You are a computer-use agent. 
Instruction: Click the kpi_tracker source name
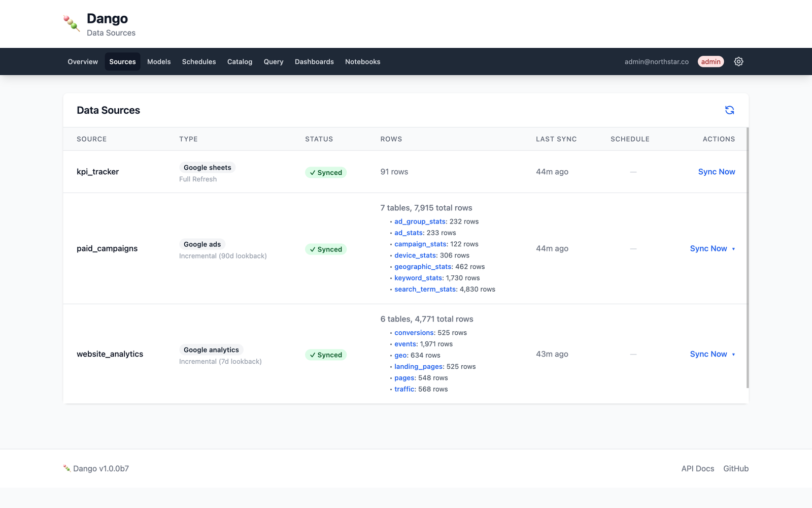pos(97,172)
